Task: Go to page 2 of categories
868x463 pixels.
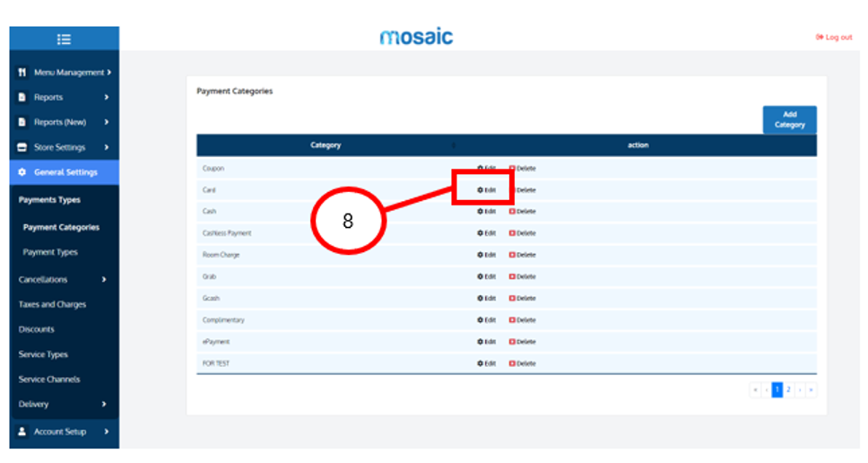Action: 788,389
